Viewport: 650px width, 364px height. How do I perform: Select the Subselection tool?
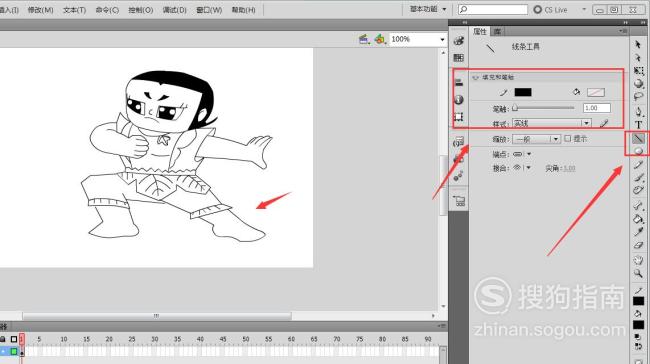coord(638,58)
